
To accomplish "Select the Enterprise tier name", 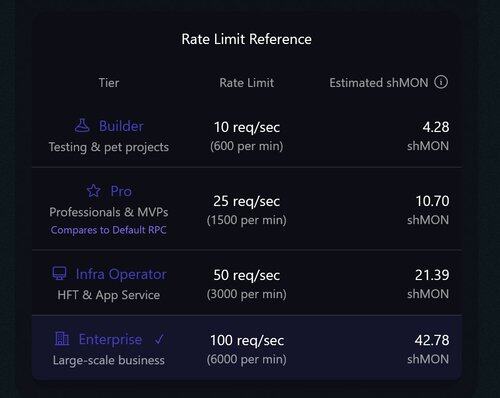I will pos(110,340).
